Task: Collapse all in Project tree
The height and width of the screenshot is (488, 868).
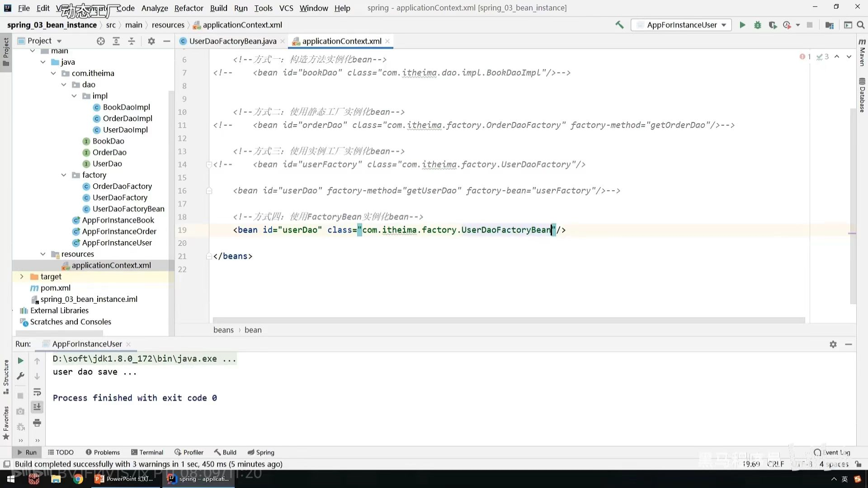Action: pyautogui.click(x=132, y=41)
